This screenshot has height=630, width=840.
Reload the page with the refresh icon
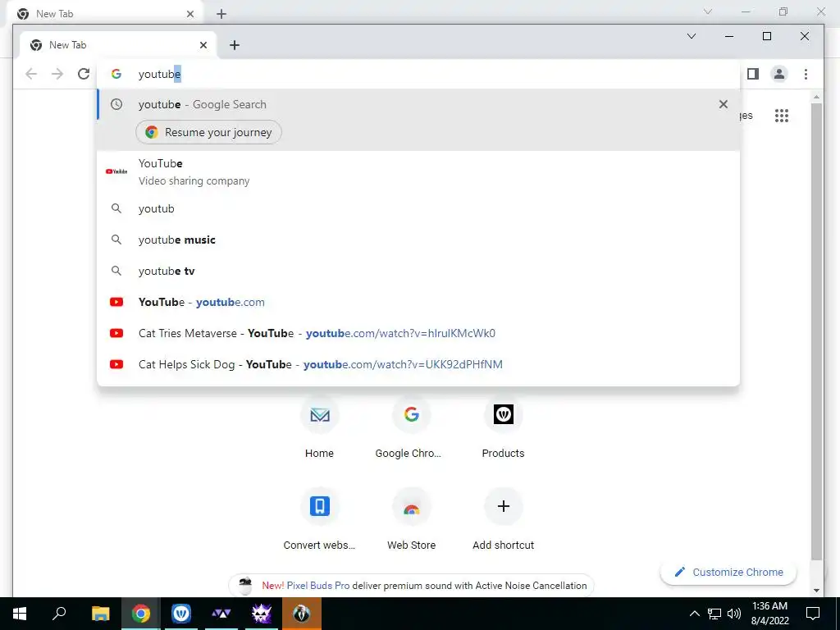pos(84,74)
